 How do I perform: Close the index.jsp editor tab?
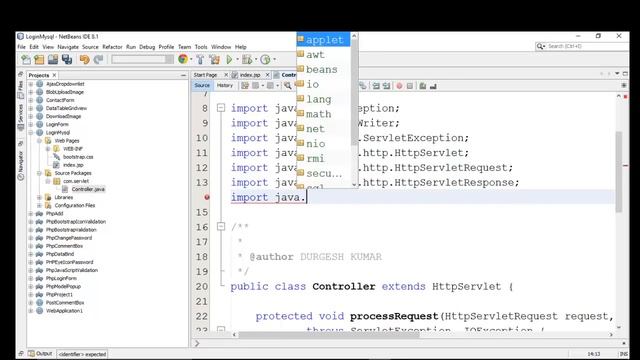click(x=267, y=75)
